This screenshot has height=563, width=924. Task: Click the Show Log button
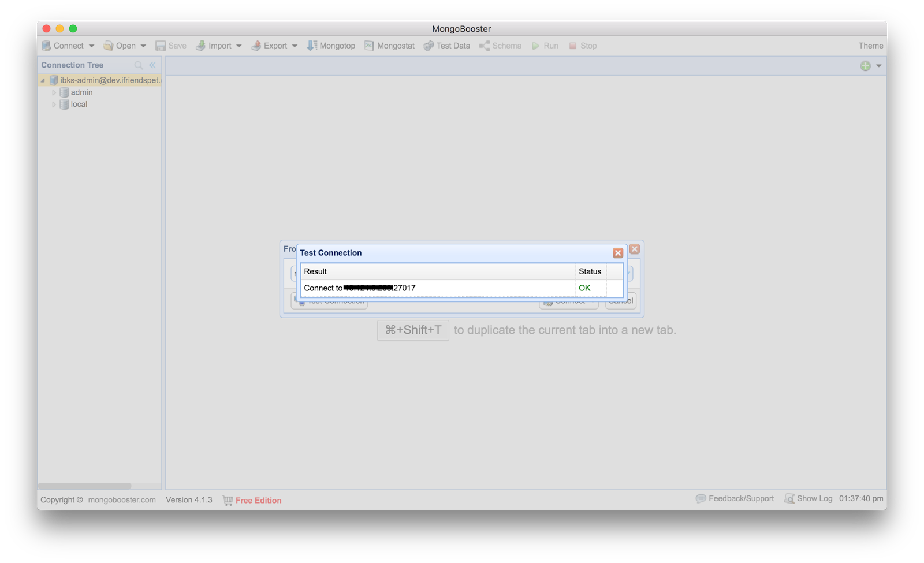808,498
